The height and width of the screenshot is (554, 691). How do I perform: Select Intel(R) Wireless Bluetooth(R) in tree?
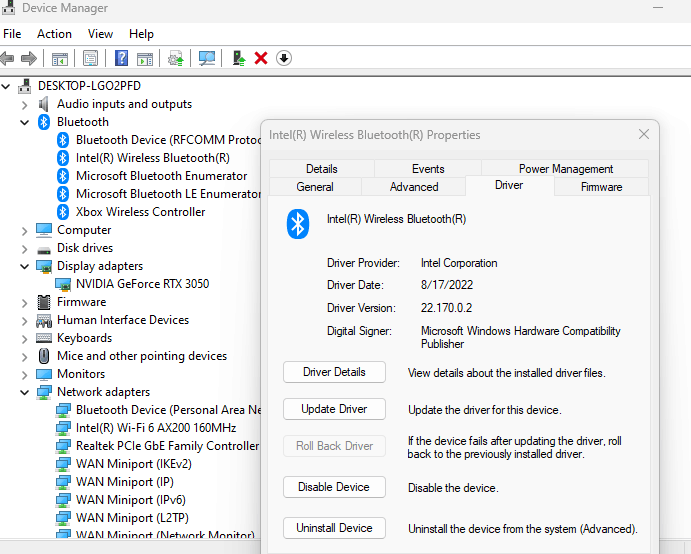[152, 158]
